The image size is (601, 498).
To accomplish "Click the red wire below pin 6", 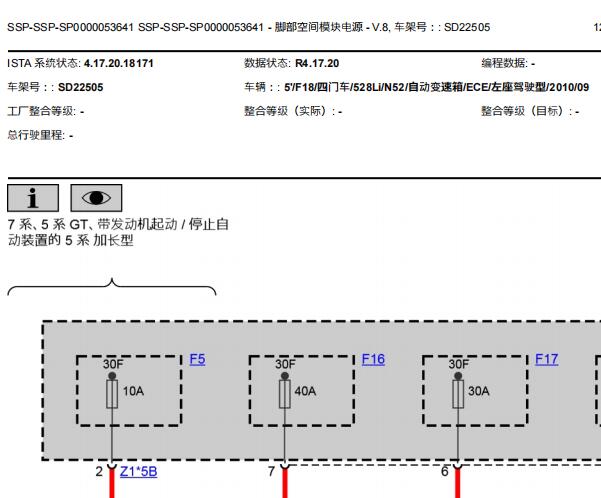I will click(x=458, y=484).
